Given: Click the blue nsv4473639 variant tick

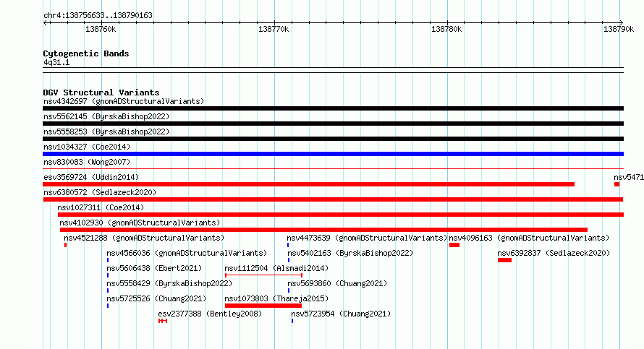Looking at the screenshot, I should click(288, 245).
